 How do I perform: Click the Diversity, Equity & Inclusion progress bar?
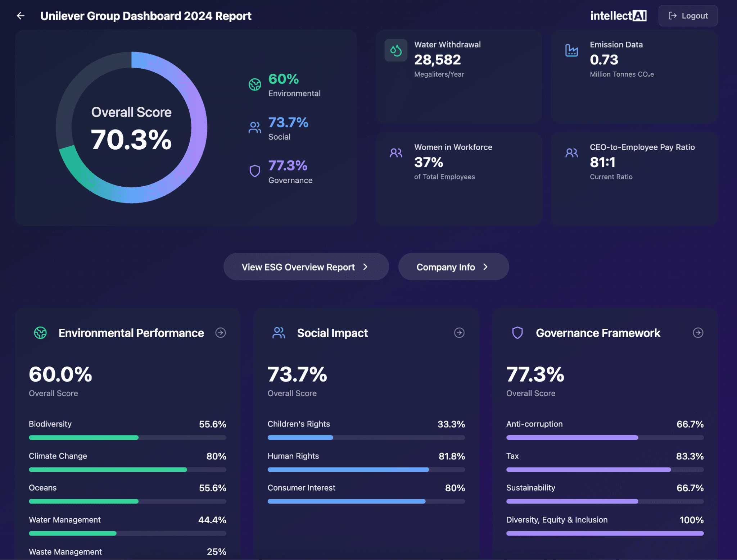coord(605,533)
